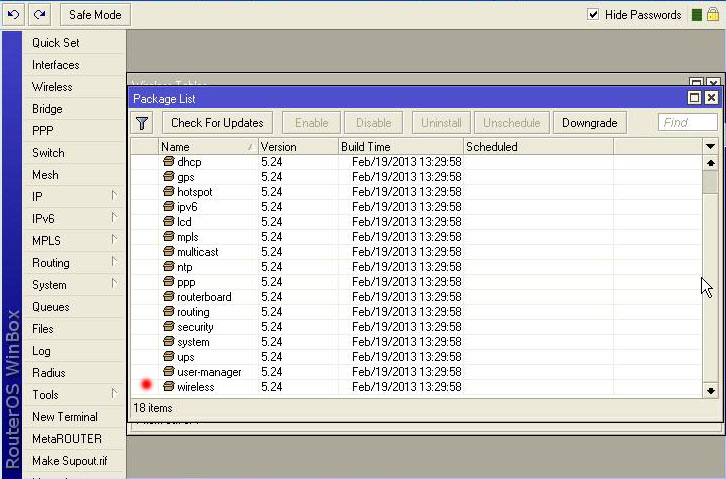Open New Terminal from sidebar

[74, 417]
